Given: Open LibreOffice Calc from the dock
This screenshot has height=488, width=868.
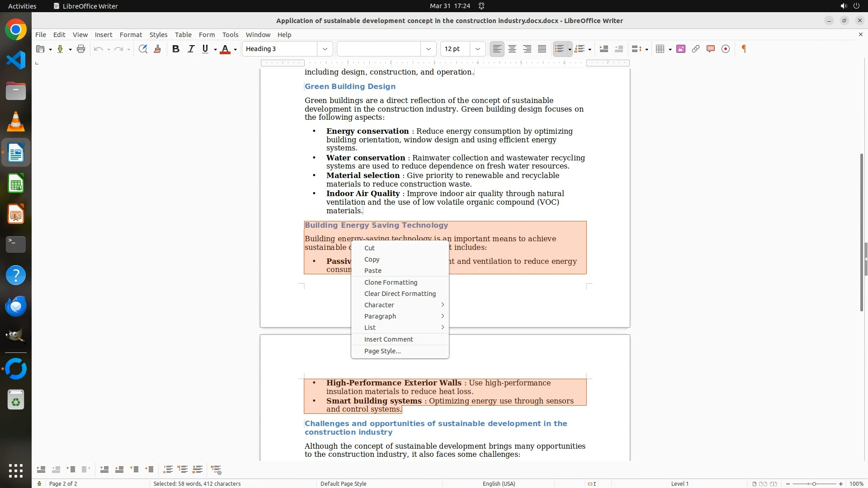Looking at the screenshot, I should (16, 184).
